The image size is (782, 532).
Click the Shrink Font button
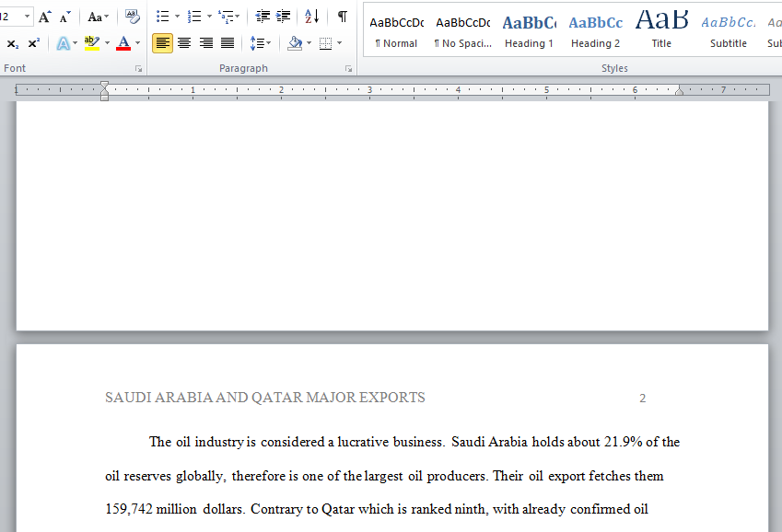coord(64,17)
